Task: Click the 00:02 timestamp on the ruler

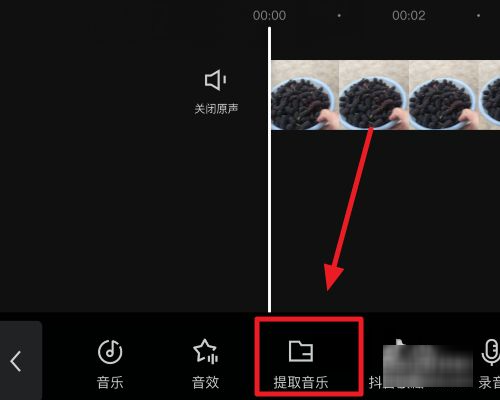Action: 409,15
